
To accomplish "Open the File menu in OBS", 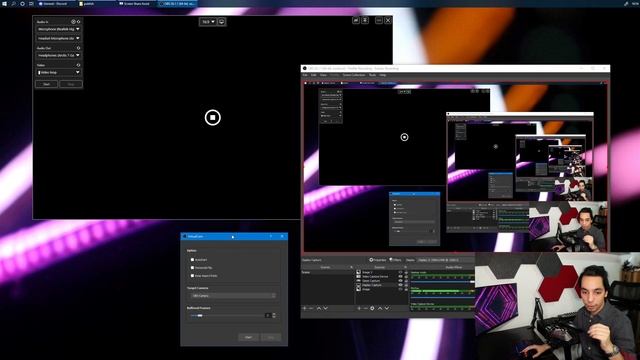I will click(305, 75).
